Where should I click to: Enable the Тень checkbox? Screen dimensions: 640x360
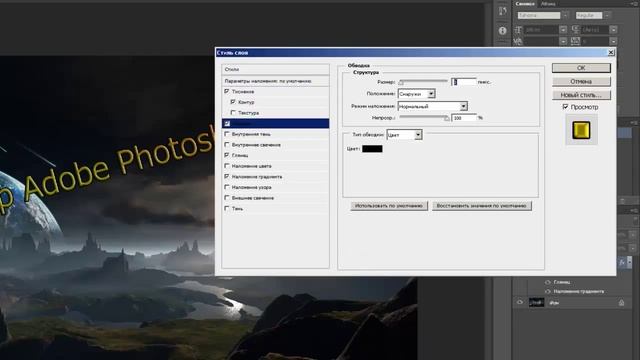[x=227, y=208]
